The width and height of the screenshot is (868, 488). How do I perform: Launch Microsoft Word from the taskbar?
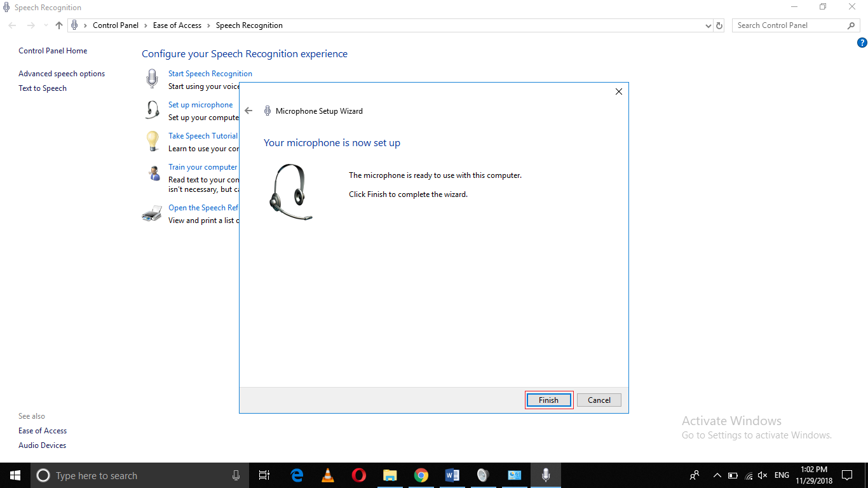[x=452, y=475]
